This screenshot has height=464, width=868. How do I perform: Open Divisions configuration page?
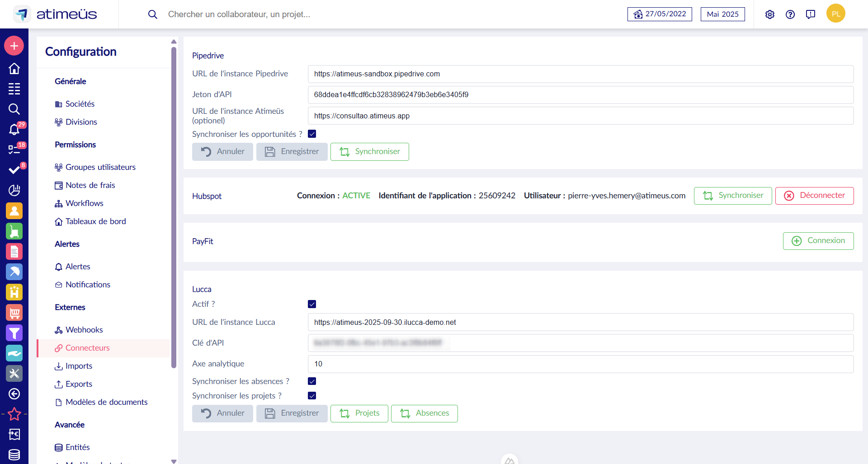pos(76,122)
